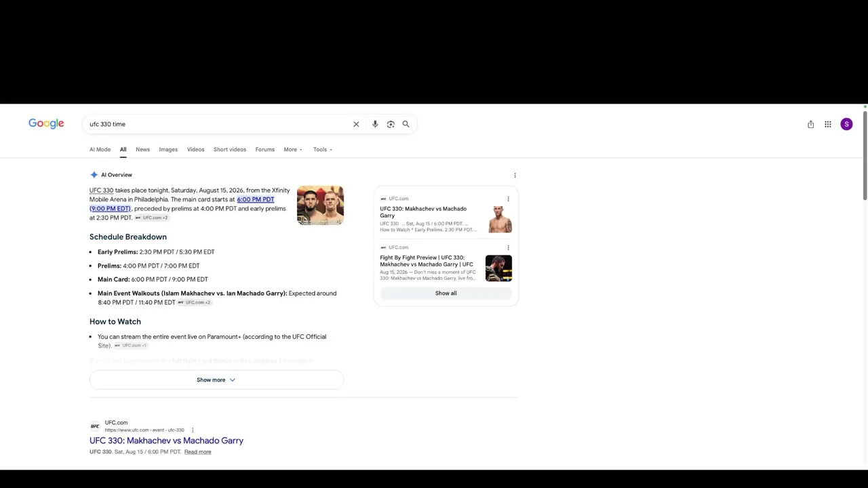Image resolution: width=868 pixels, height=488 pixels.
Task: Open the shirtless fighter thumbnail in the first source card
Action: coord(500,219)
